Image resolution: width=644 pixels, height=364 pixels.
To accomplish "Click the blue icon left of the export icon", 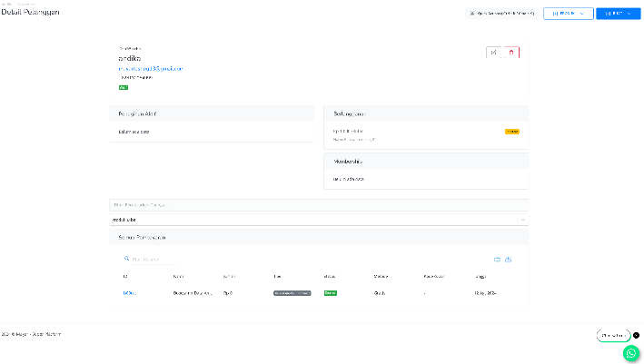I will (497, 260).
